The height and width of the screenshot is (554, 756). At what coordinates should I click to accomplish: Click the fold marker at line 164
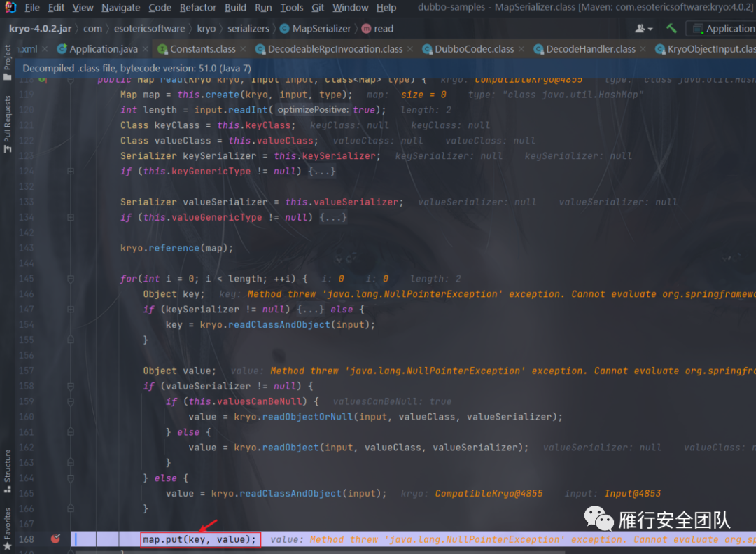71,478
